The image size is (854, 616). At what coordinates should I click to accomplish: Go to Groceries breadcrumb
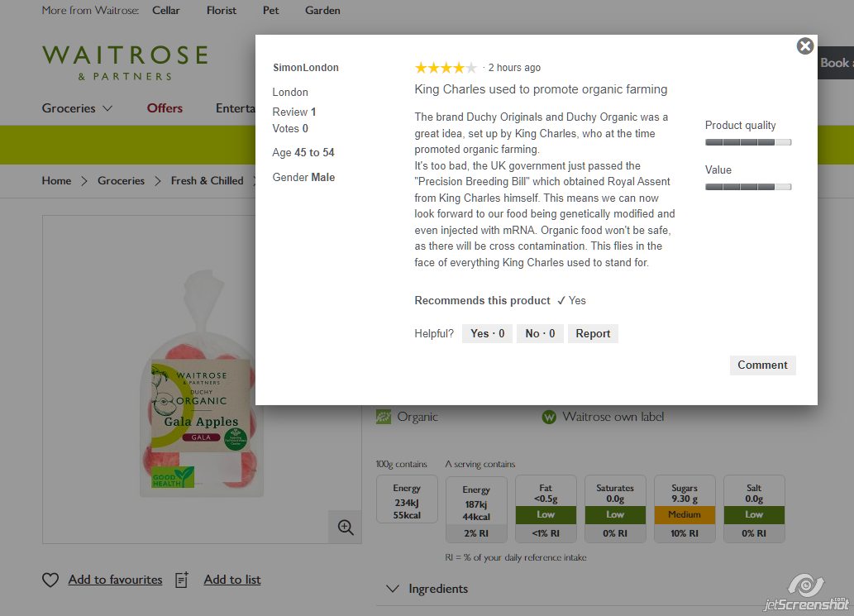[x=121, y=181]
